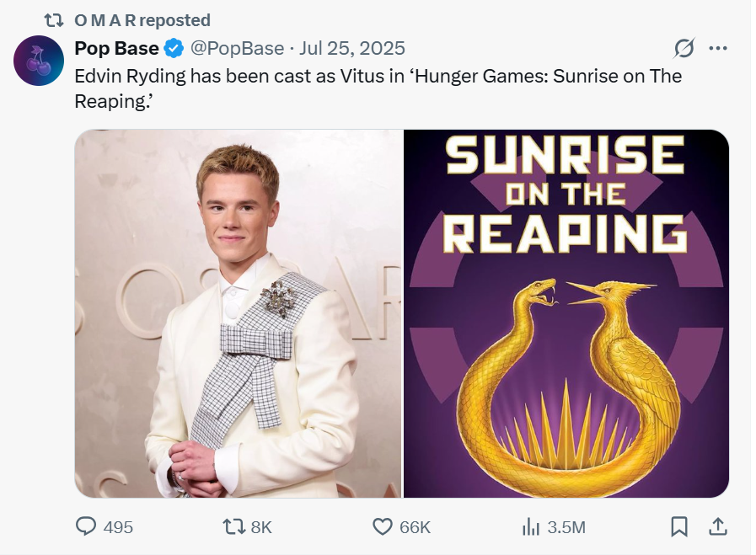756x555 pixels.
Task: Open left photo of man in white suit
Action: pos(239,313)
